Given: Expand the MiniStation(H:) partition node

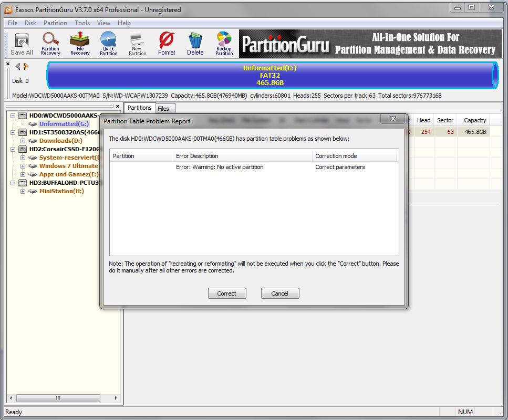Looking at the screenshot, I should (x=23, y=192).
